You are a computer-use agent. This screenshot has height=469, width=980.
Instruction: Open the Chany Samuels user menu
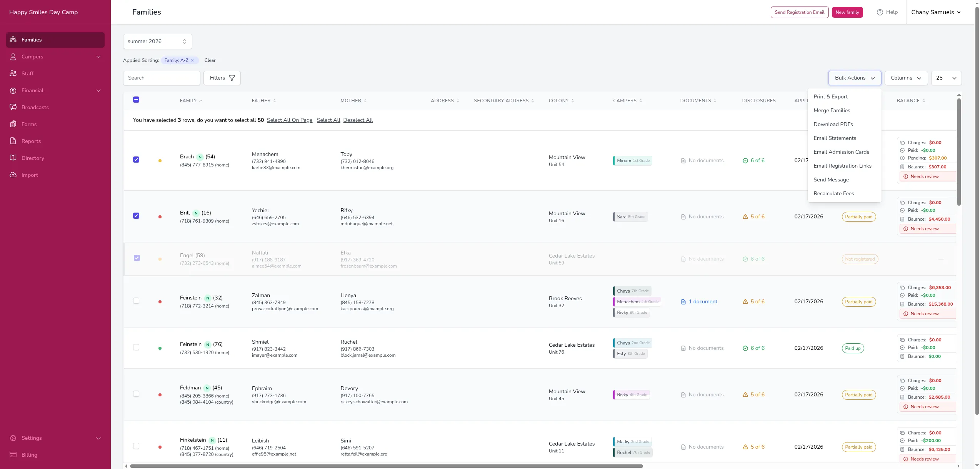pyautogui.click(x=936, y=12)
